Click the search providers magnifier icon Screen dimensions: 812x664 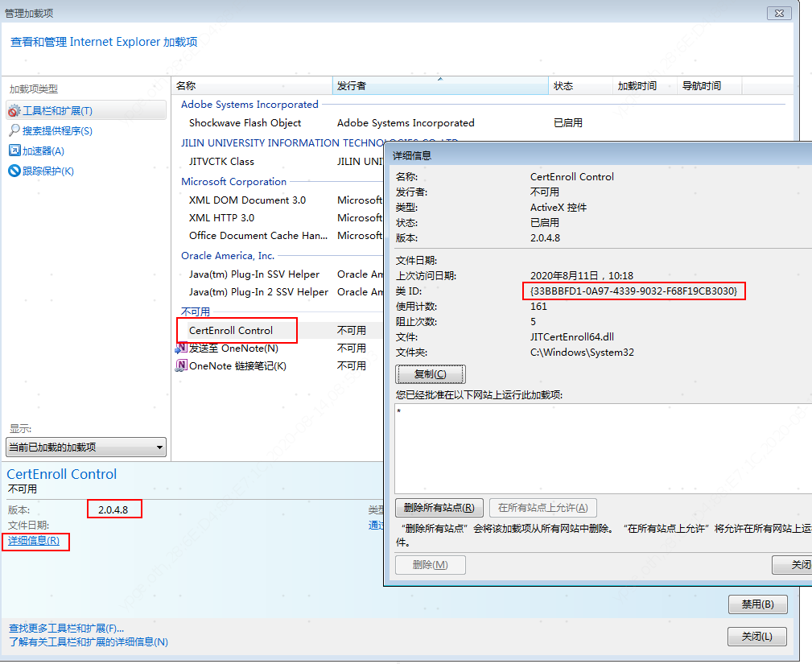tap(14, 130)
